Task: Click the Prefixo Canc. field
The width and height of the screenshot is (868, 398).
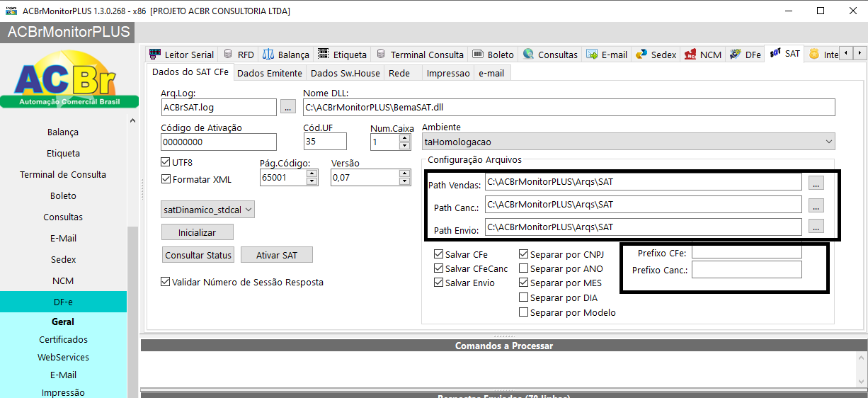Action: [747, 269]
